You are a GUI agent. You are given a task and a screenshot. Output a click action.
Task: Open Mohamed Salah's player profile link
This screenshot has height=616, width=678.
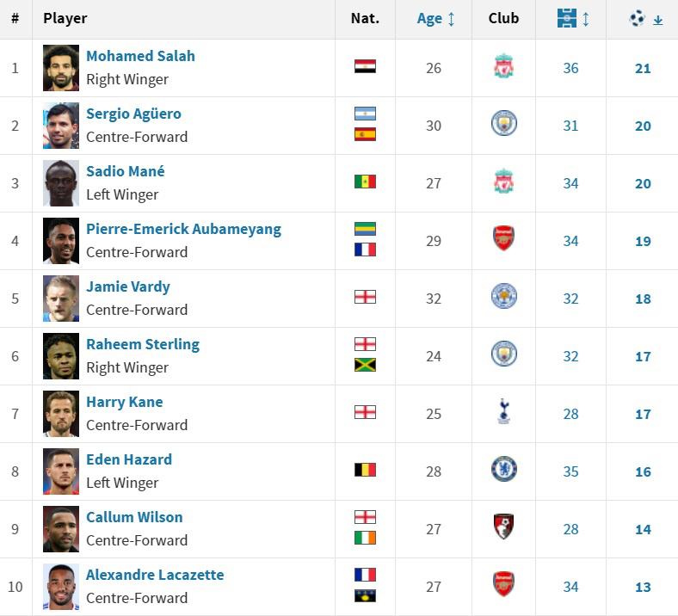click(140, 56)
